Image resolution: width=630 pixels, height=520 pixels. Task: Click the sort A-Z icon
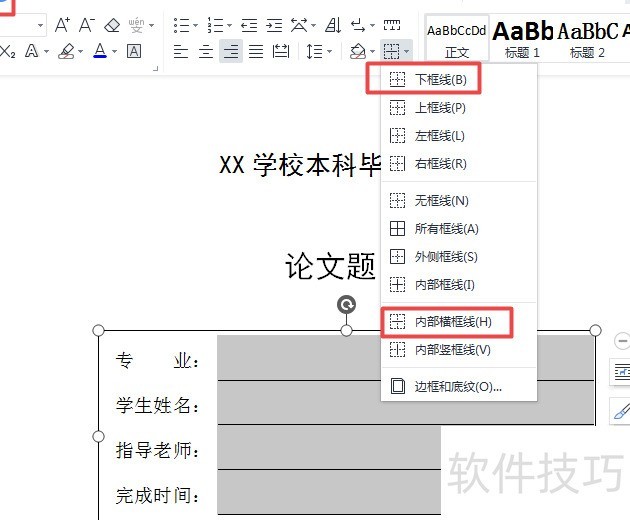(333, 25)
